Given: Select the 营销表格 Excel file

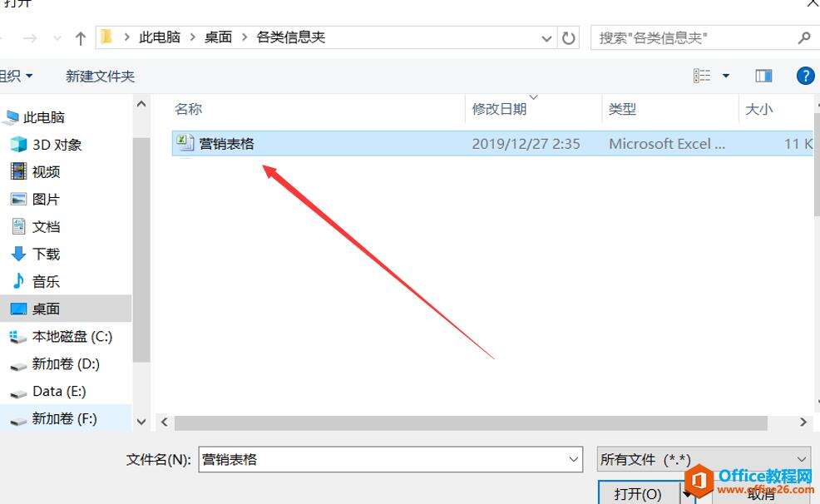Looking at the screenshot, I should click(x=492, y=143).
